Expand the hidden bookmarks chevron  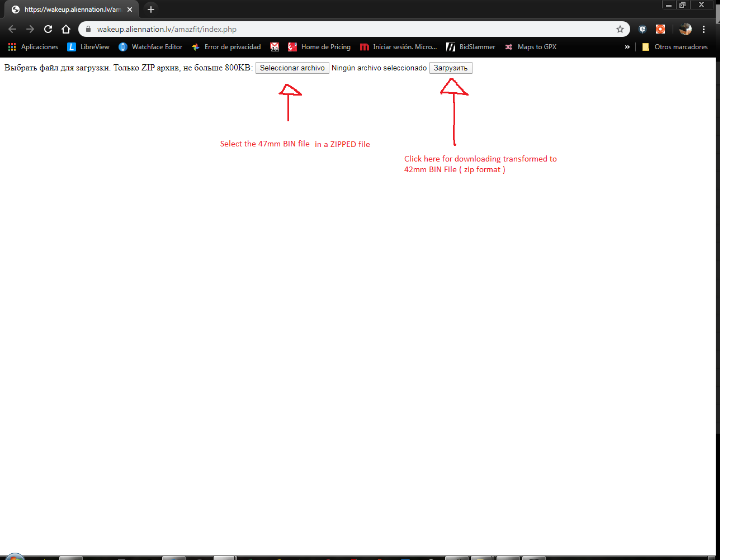[627, 47]
